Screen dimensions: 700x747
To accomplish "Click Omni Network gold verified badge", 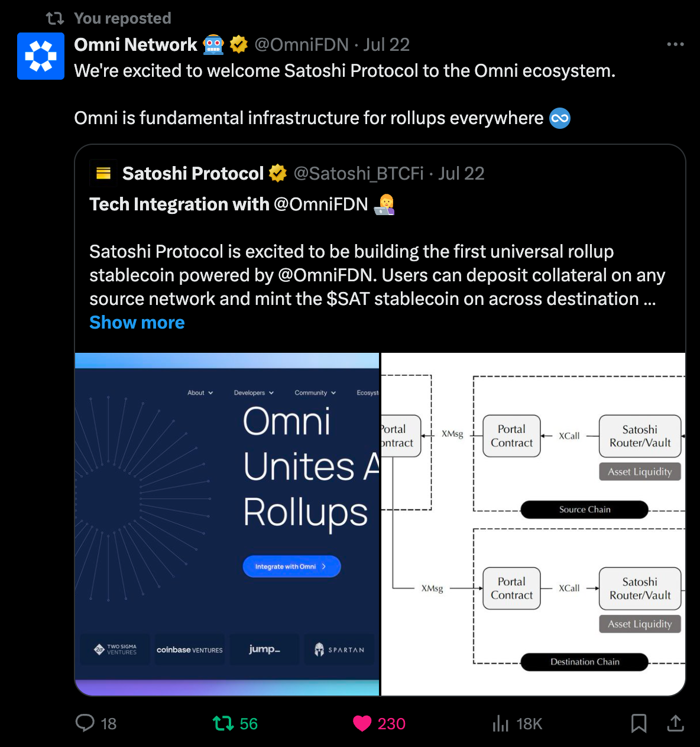I will [238, 44].
